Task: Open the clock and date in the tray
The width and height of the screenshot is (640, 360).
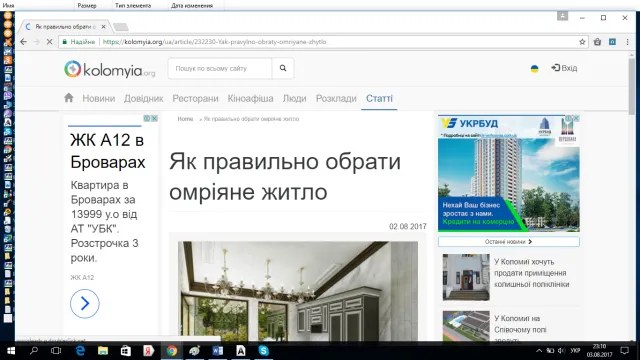Action: coord(600,351)
